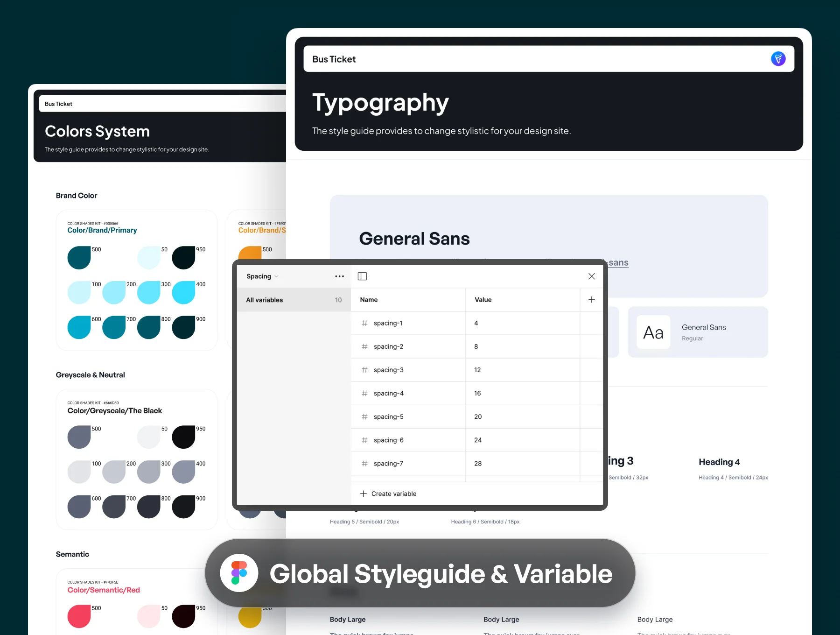
Task: Click Color/Greyscale/The Black heading
Action: pos(115,411)
